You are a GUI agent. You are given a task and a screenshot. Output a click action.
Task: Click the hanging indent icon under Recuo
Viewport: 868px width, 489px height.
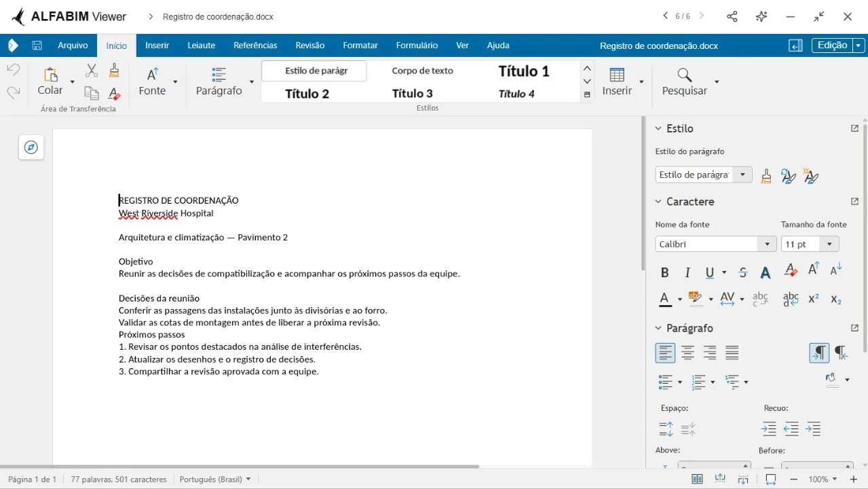(813, 429)
